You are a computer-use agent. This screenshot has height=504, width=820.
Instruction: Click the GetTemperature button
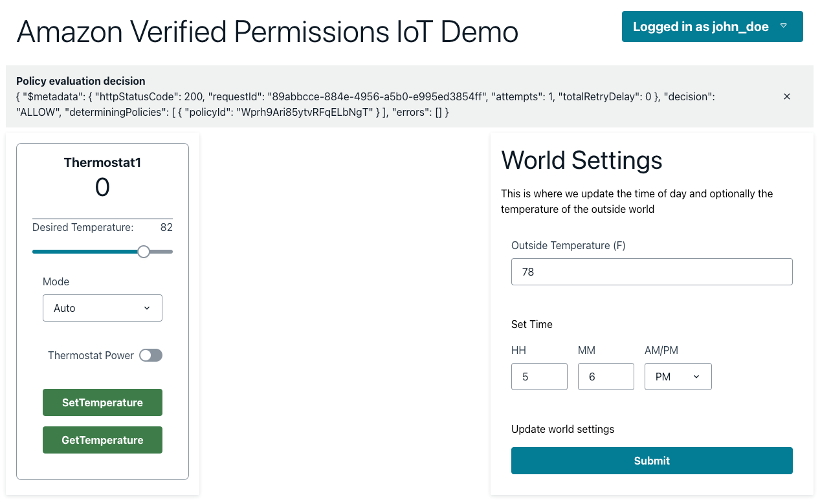pyautogui.click(x=102, y=440)
